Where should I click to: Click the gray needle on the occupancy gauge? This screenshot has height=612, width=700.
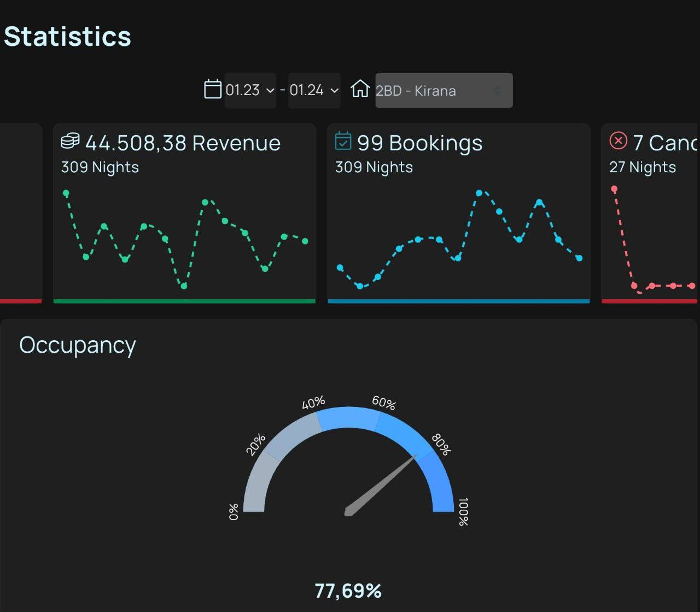(x=383, y=484)
